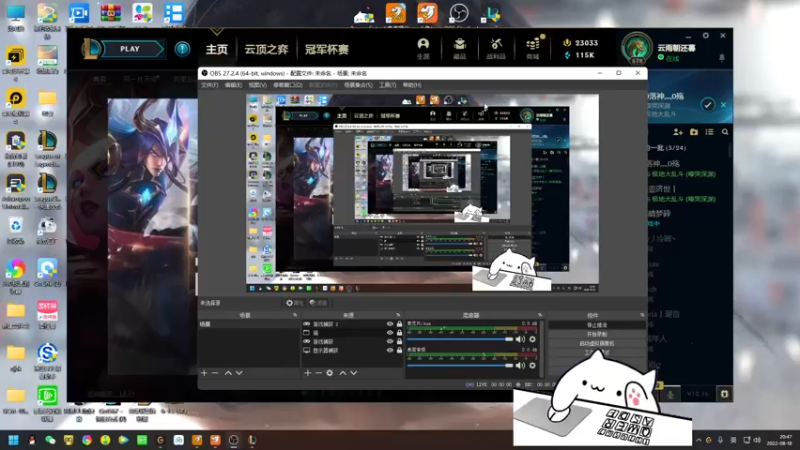Open Windows Start menu on taskbar
This screenshot has height=450, width=800.
(x=13, y=440)
